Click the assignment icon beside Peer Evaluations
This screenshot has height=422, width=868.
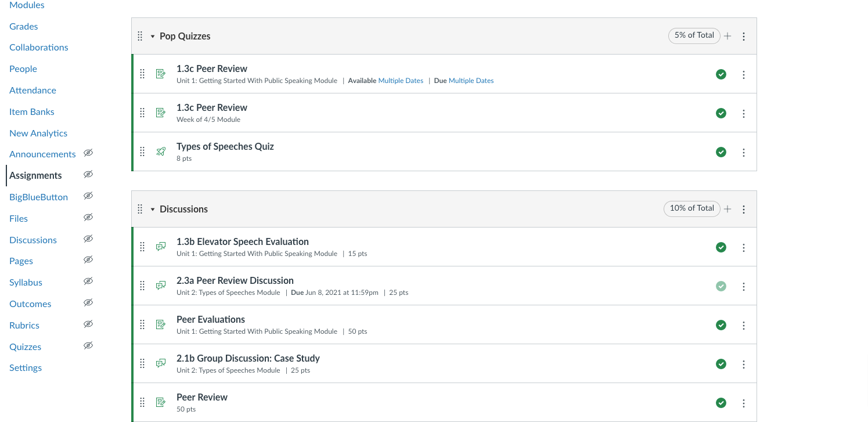[x=161, y=325]
